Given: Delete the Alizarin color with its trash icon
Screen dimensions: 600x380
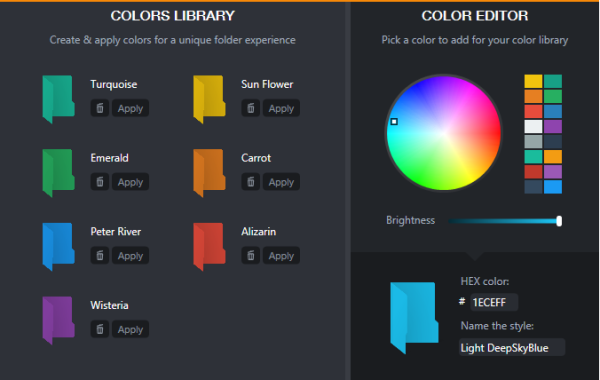Looking at the screenshot, I should (x=250, y=255).
